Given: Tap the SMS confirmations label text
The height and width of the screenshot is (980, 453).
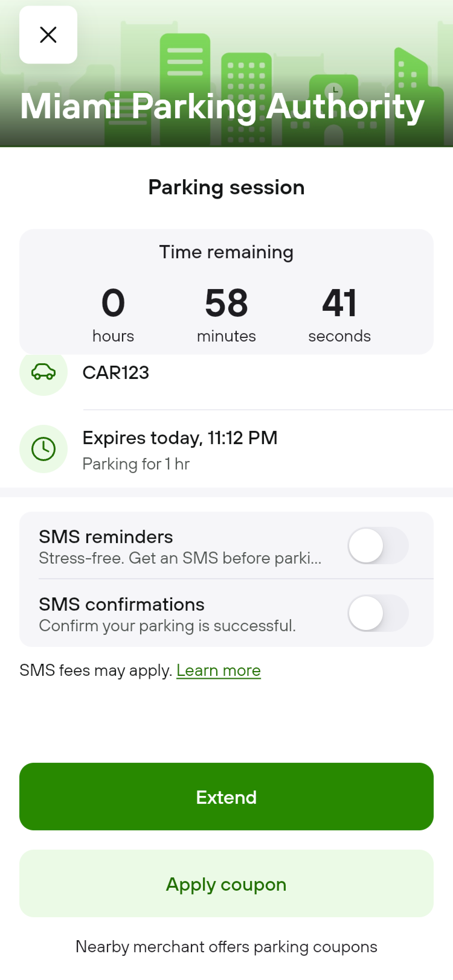Looking at the screenshot, I should click(121, 604).
